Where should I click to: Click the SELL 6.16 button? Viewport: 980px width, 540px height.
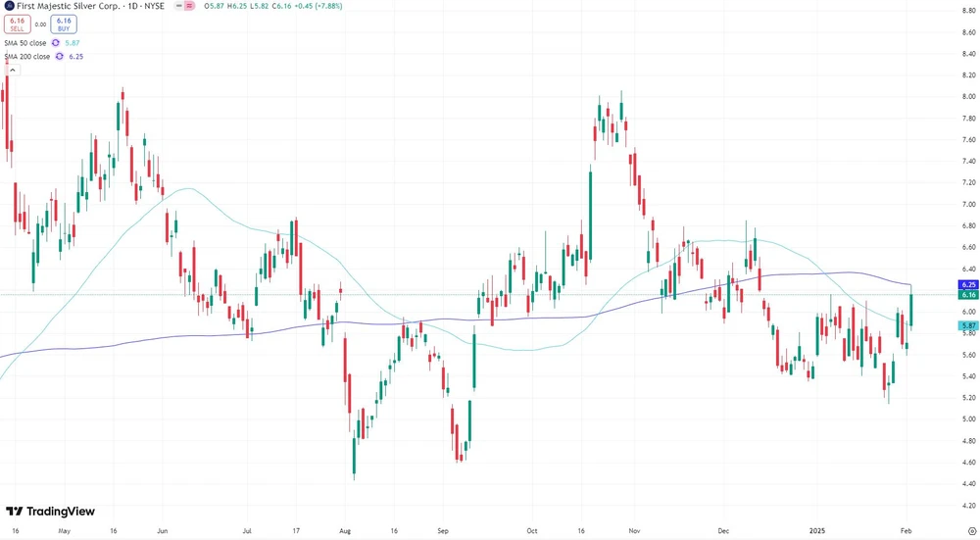[17, 24]
